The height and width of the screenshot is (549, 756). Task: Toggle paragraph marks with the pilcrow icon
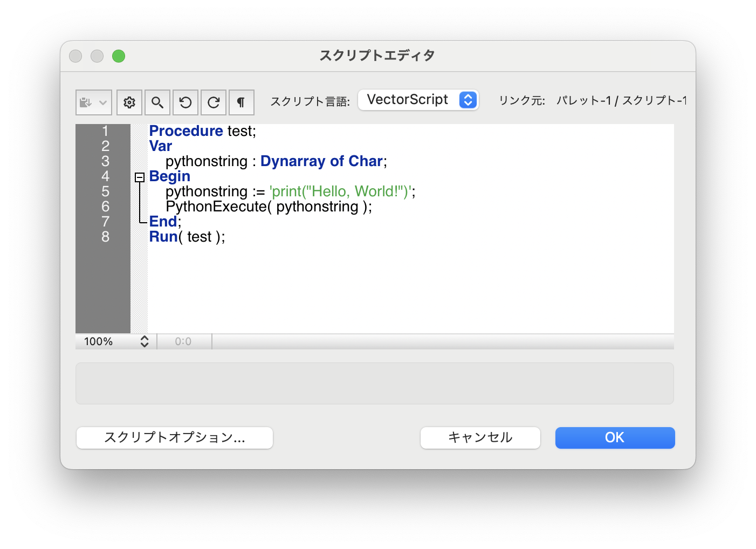click(241, 102)
